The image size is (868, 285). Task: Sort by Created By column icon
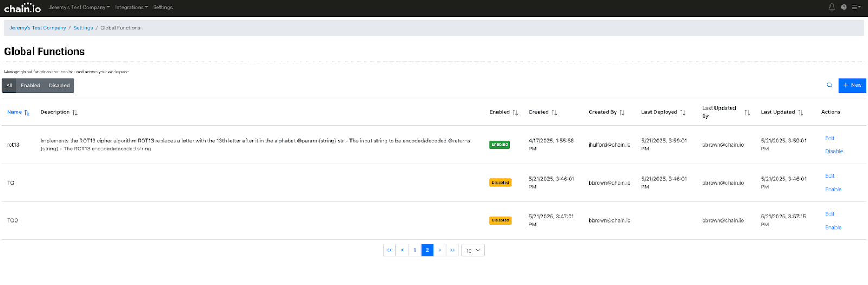pyautogui.click(x=622, y=112)
